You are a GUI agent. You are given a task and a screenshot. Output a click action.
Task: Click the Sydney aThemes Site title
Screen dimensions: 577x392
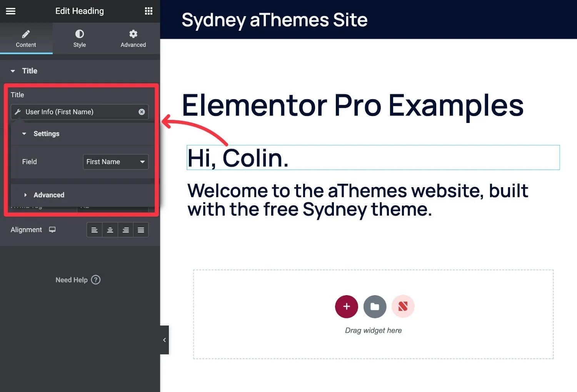[x=274, y=20]
